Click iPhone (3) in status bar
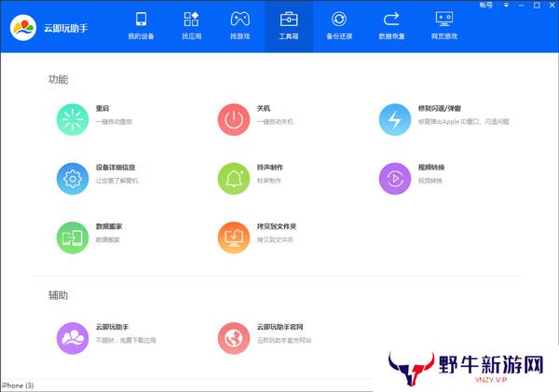 point(18,385)
